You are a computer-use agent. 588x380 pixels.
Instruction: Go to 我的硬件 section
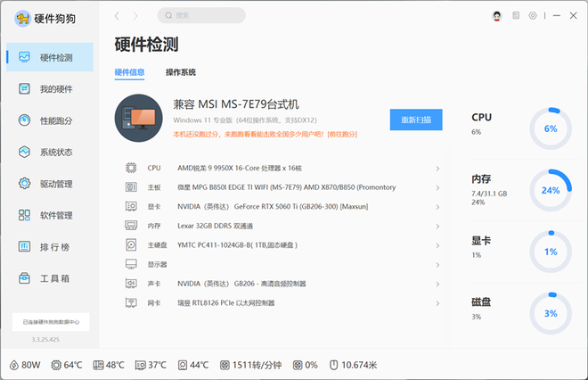click(x=53, y=89)
